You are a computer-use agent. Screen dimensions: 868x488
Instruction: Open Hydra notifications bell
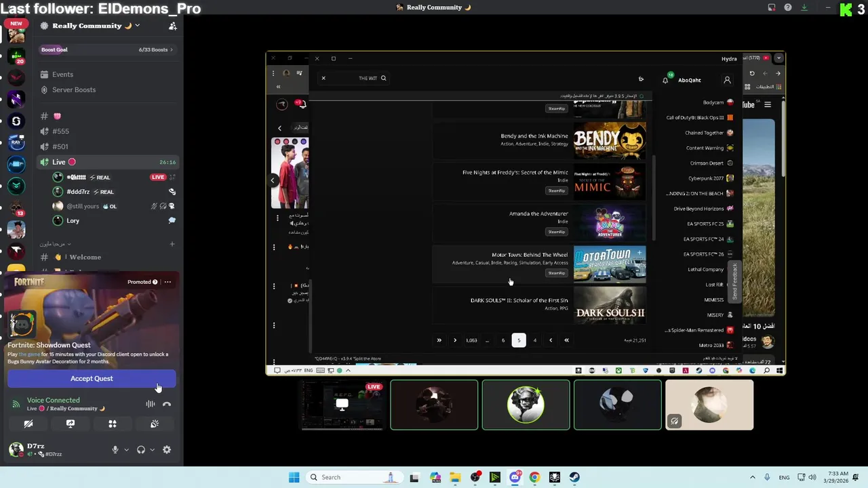pos(665,80)
